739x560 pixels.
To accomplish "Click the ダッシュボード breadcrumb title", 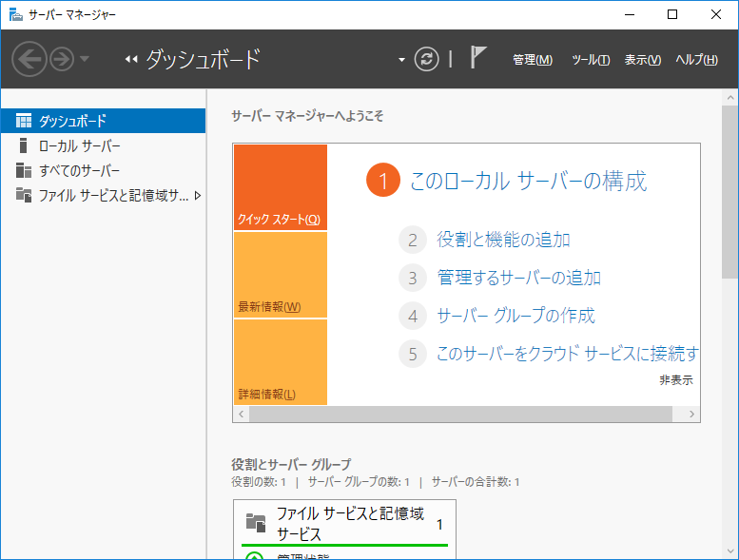I will tap(204, 59).
